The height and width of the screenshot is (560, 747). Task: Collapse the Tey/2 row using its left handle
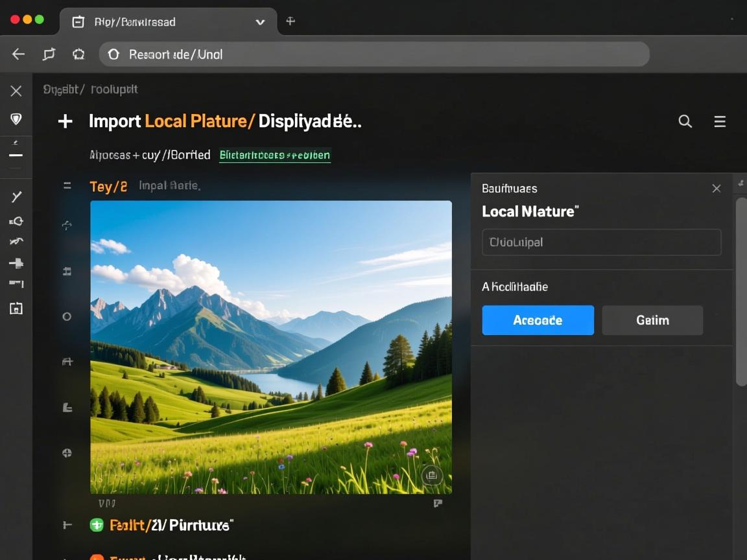tap(67, 186)
